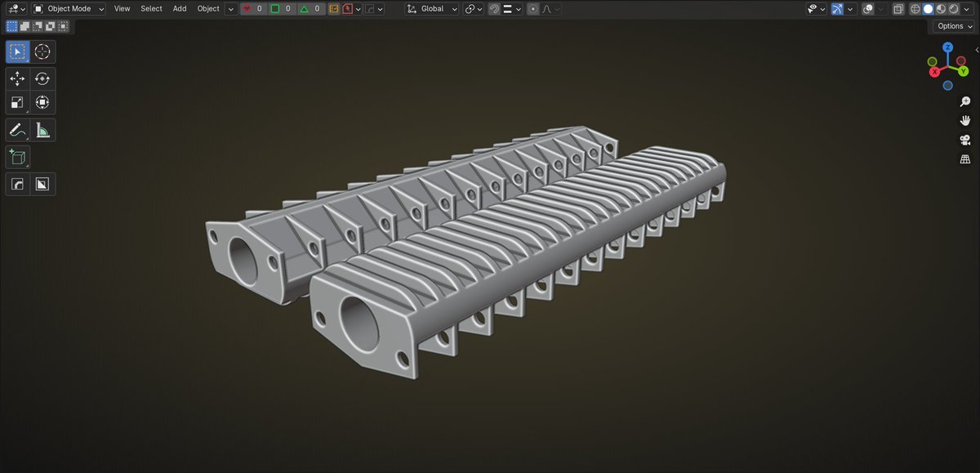
Task: Open the shading options dropdown arrow
Action: point(966,8)
